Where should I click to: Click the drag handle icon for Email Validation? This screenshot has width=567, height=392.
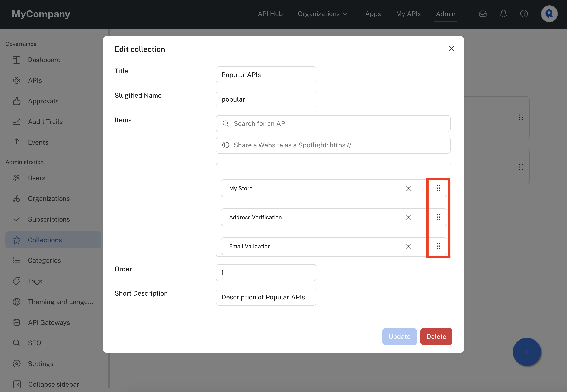pos(438,246)
